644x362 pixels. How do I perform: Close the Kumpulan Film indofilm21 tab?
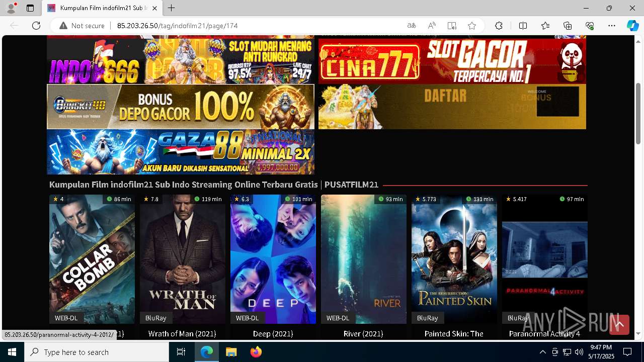pos(155,8)
